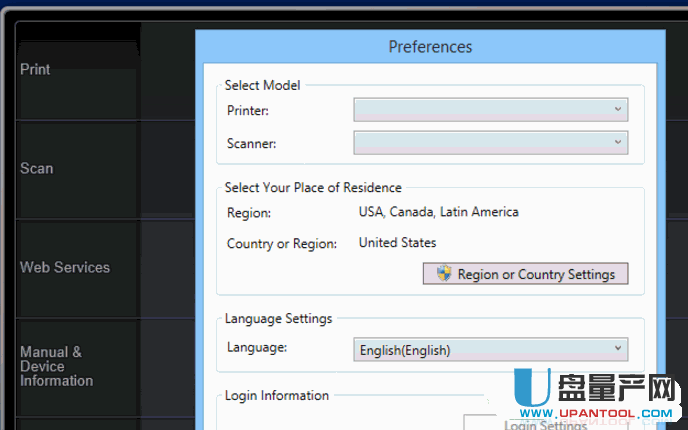The image size is (688, 430).
Task: Click the USA, Canada, Latin America region text
Action: pyautogui.click(x=438, y=212)
